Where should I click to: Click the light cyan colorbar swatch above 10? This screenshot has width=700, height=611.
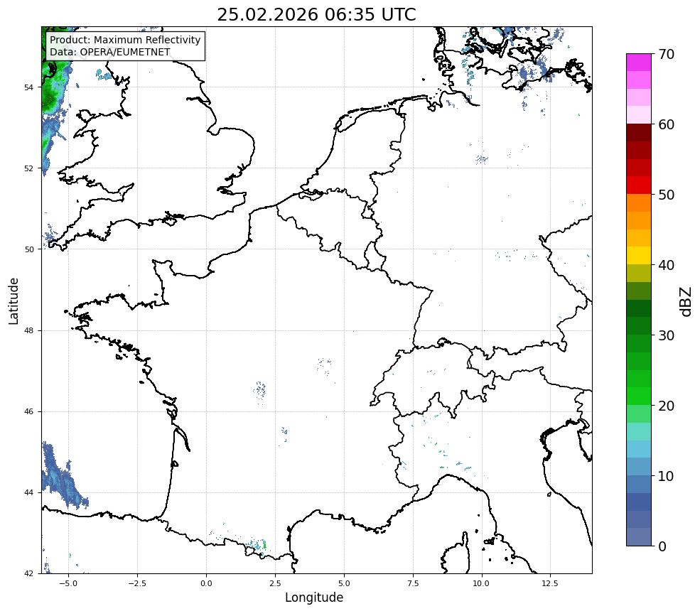639,449
